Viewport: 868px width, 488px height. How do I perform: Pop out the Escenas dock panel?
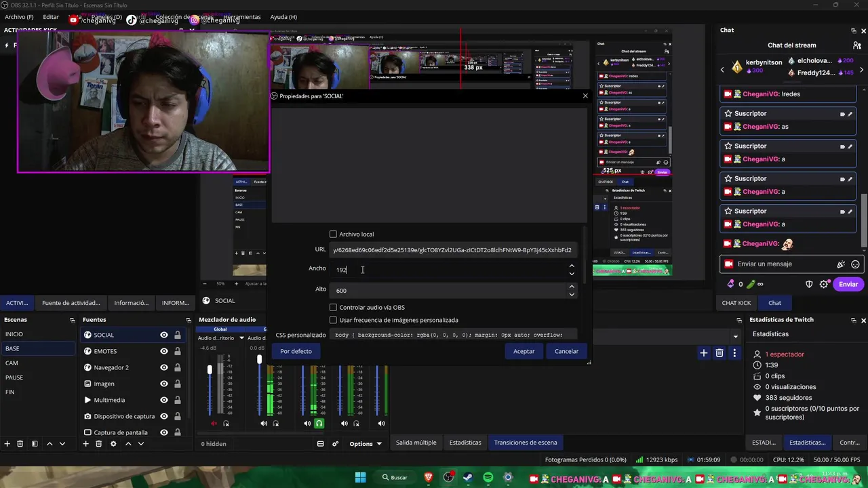[72, 320]
